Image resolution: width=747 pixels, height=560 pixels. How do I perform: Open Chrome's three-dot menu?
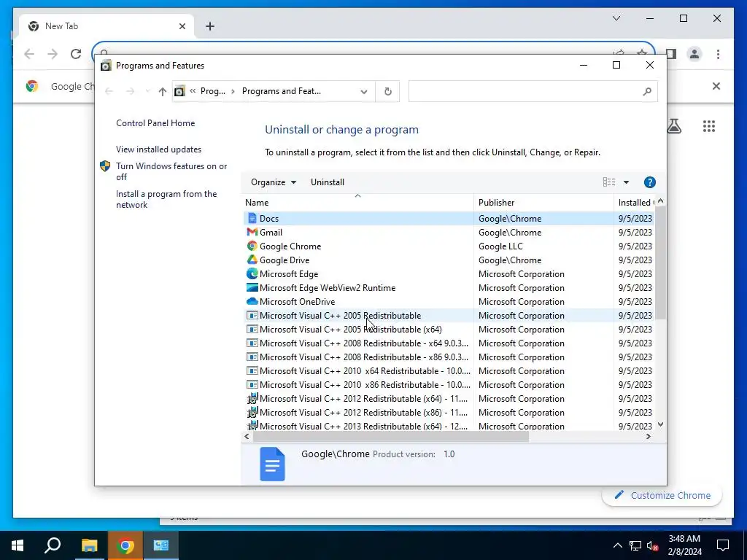click(718, 54)
